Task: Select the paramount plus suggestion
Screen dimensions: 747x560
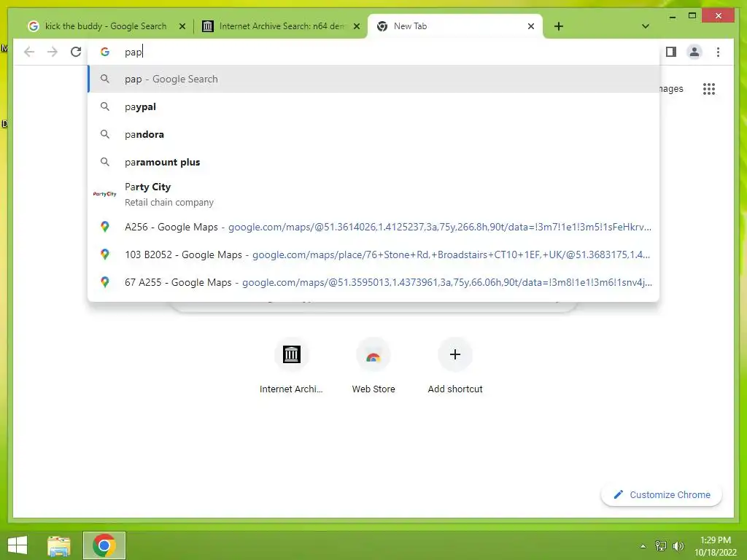Action: pyautogui.click(x=374, y=162)
